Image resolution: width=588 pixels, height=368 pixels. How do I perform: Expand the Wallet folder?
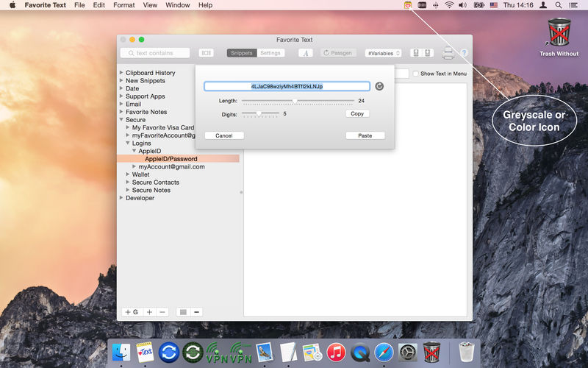tap(127, 174)
